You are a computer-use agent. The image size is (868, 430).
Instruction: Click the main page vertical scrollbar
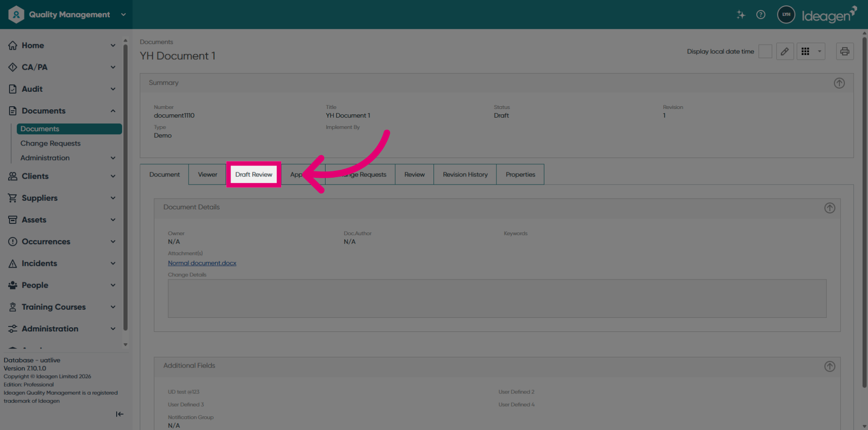coord(864,213)
